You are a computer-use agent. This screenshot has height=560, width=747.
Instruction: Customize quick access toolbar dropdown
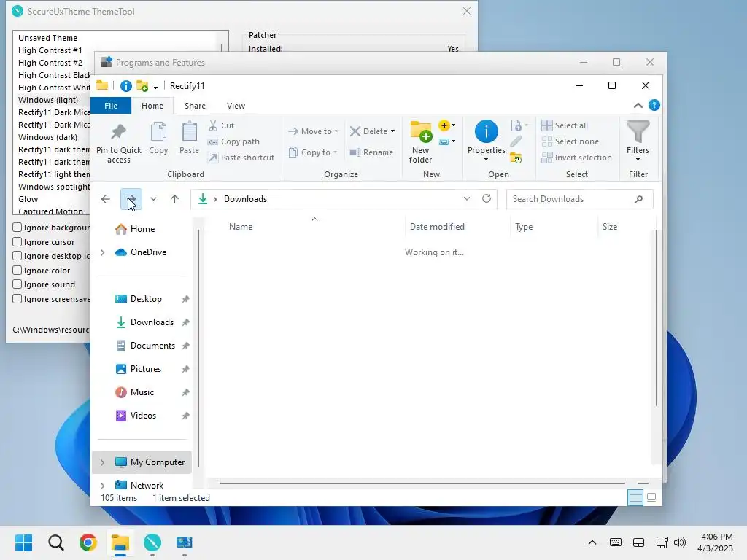point(155,87)
